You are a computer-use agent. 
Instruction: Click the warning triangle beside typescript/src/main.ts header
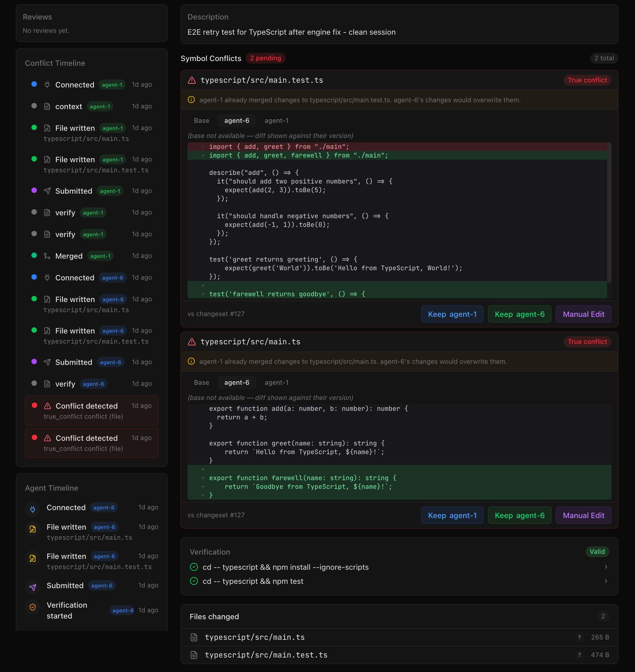point(191,341)
